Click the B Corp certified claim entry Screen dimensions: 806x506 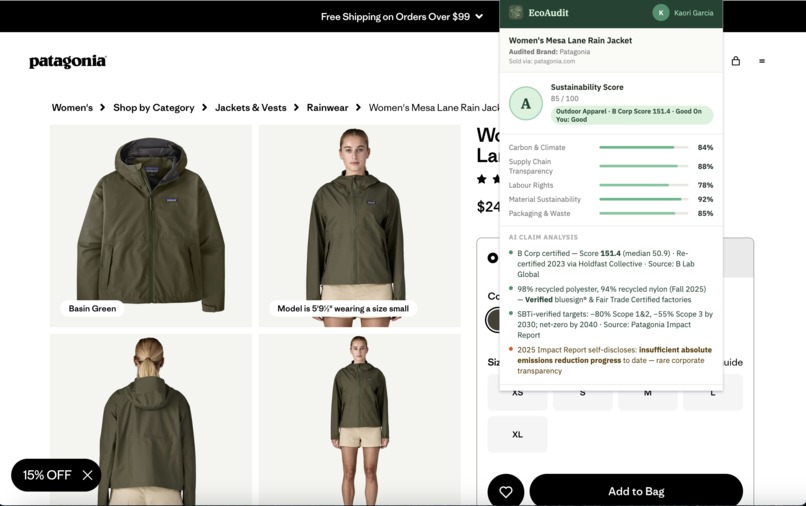click(611, 264)
